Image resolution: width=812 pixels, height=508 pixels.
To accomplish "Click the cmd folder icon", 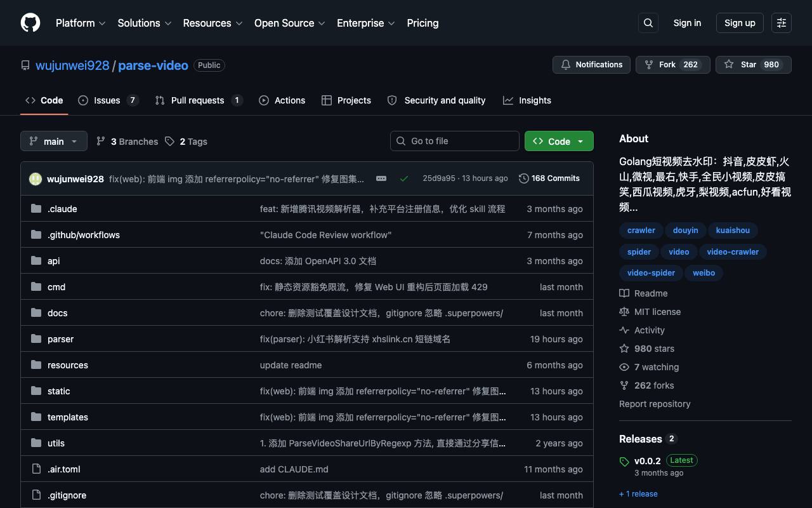I will (36, 287).
